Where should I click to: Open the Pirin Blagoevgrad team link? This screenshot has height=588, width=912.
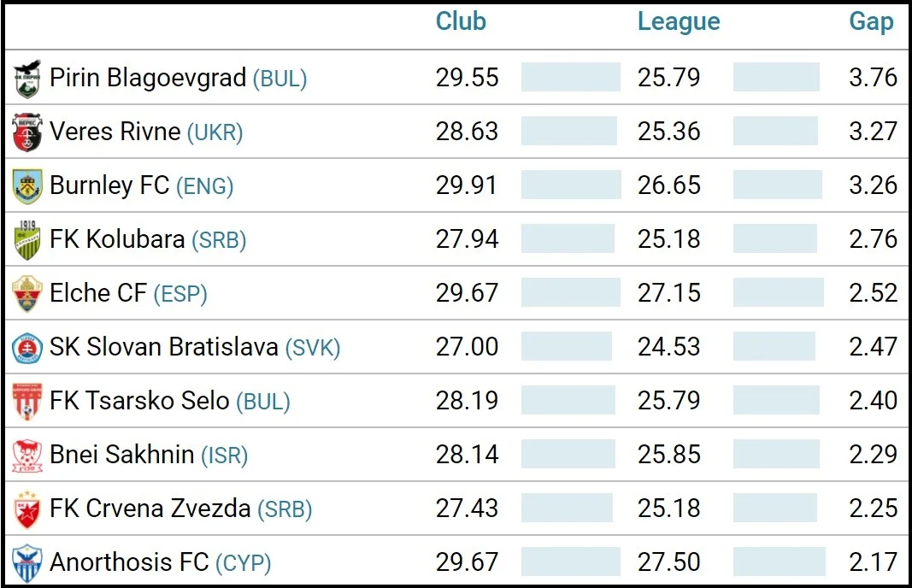(x=148, y=78)
